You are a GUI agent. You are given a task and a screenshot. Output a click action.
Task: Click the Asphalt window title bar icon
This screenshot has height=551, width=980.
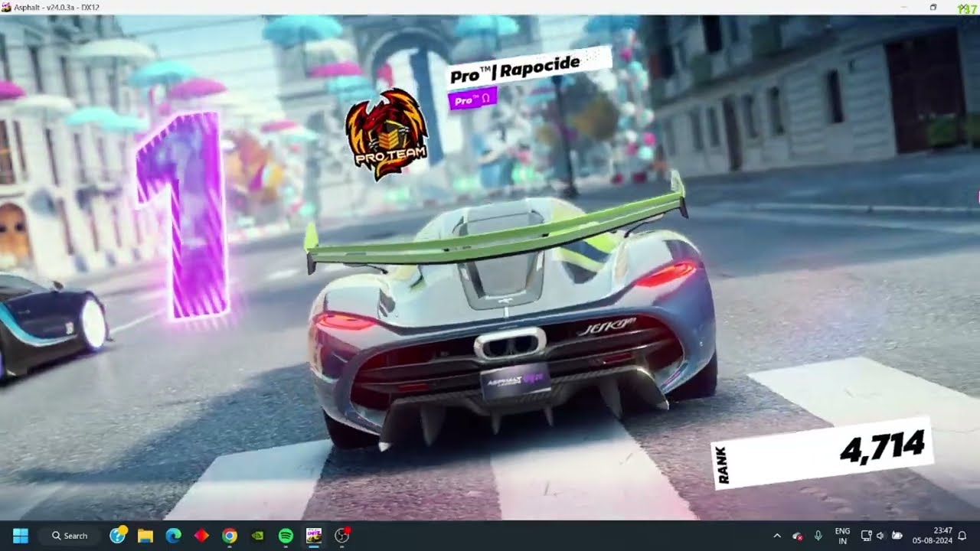click(7, 7)
